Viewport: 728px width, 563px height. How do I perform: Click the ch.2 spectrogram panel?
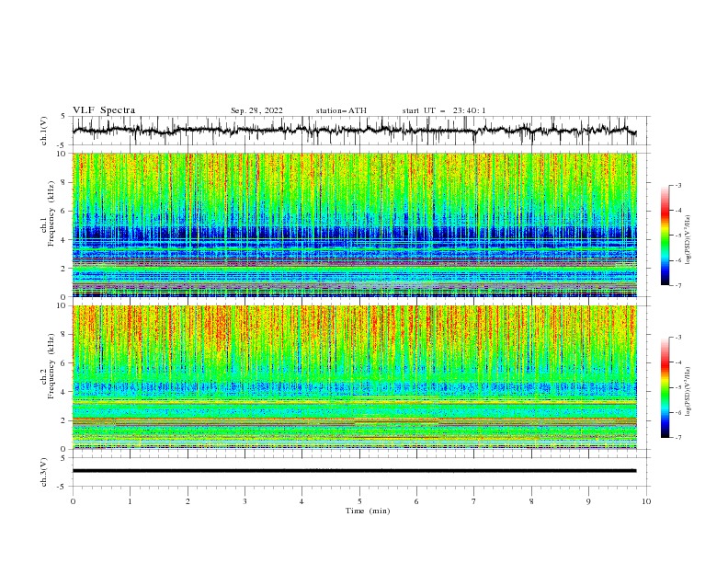coord(354,377)
